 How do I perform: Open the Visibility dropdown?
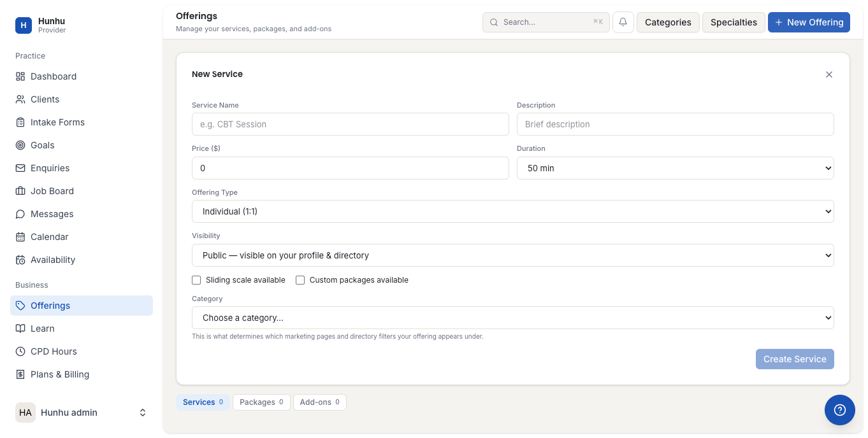coord(513,255)
